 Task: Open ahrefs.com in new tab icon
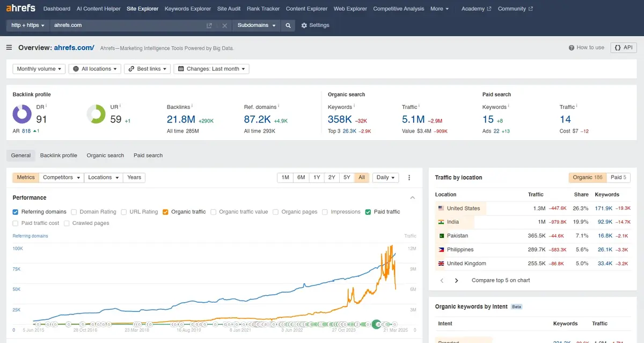tap(209, 25)
